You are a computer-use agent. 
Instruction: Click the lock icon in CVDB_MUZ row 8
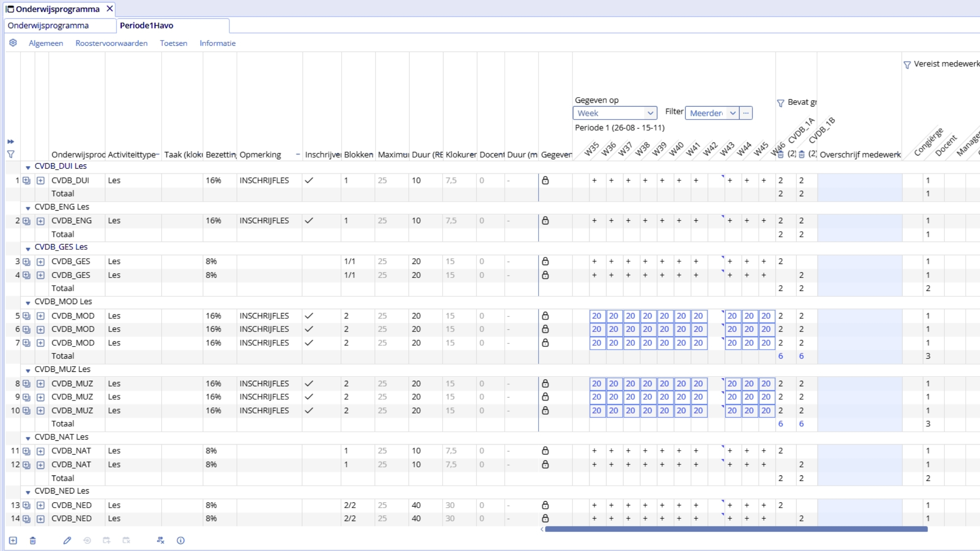pyautogui.click(x=545, y=383)
